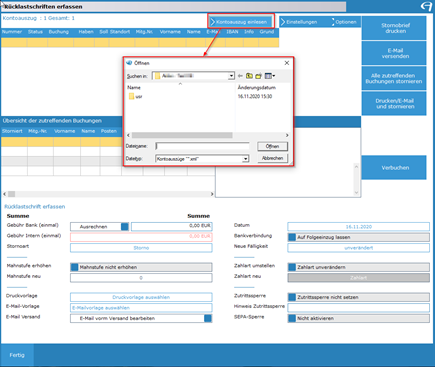Viewport: 435px width, 367px height.
Task: Sort by the Info column
Action: coord(249,32)
